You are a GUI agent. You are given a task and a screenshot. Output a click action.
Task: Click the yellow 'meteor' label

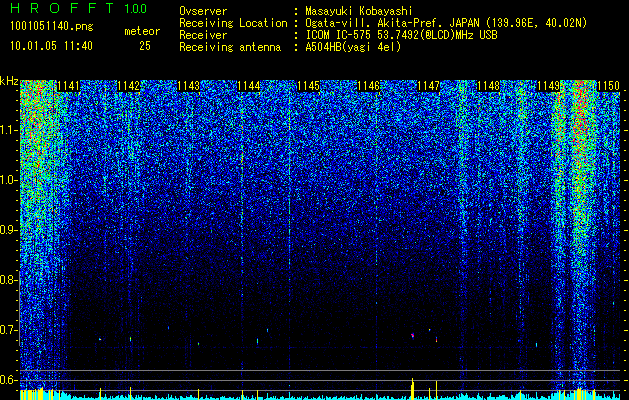pos(142,31)
